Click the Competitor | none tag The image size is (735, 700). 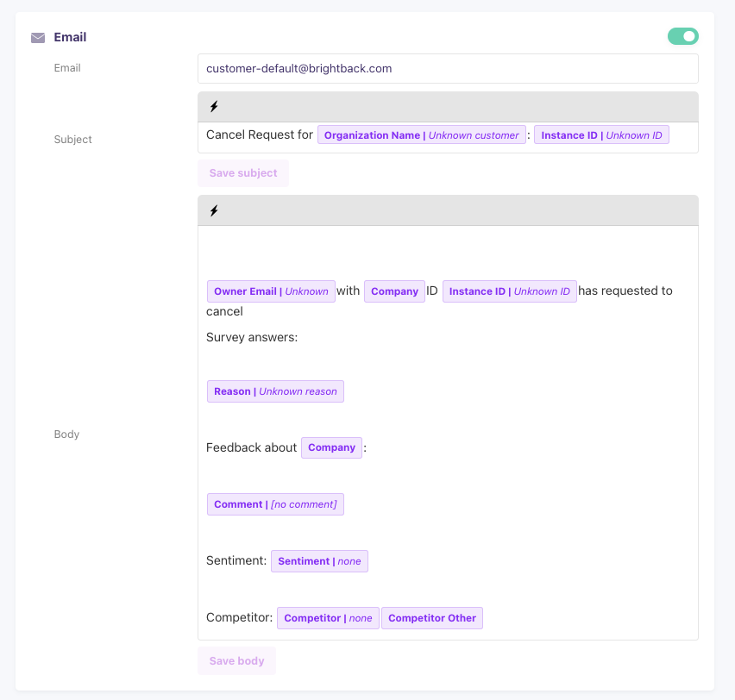[328, 617]
